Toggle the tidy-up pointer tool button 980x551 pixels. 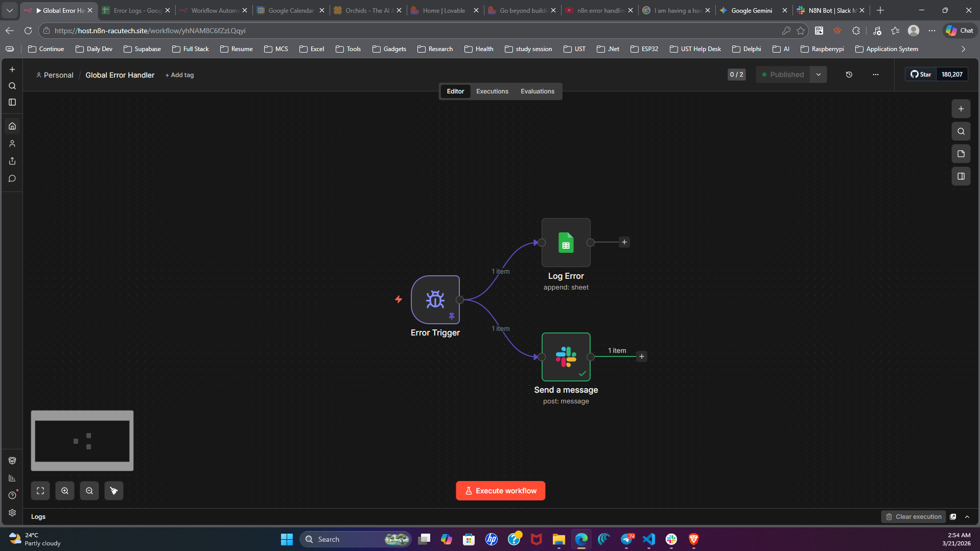[x=114, y=491]
